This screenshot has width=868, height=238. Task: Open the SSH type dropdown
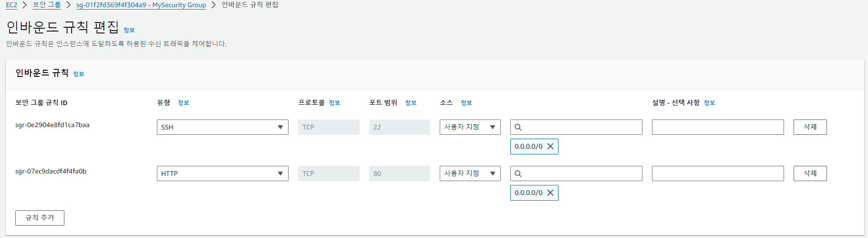pos(223,127)
